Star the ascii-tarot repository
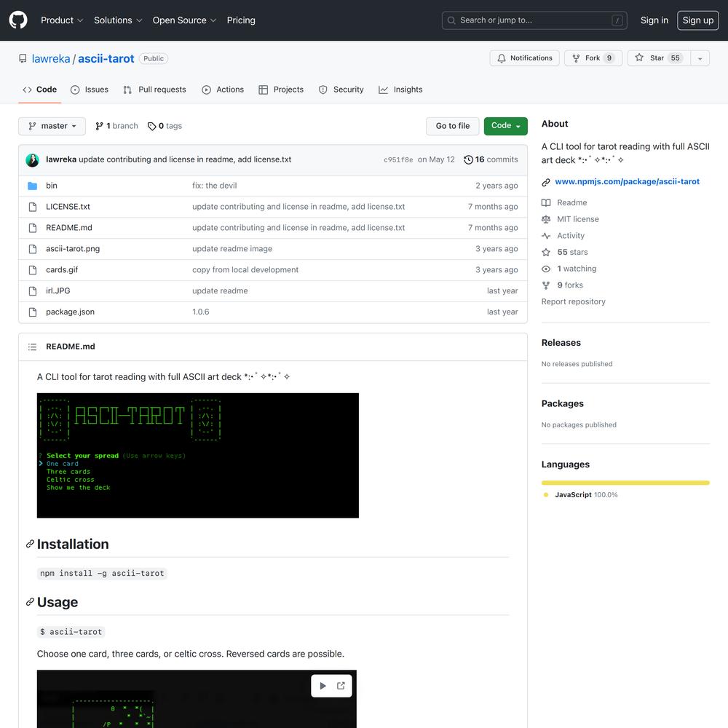 [659, 58]
